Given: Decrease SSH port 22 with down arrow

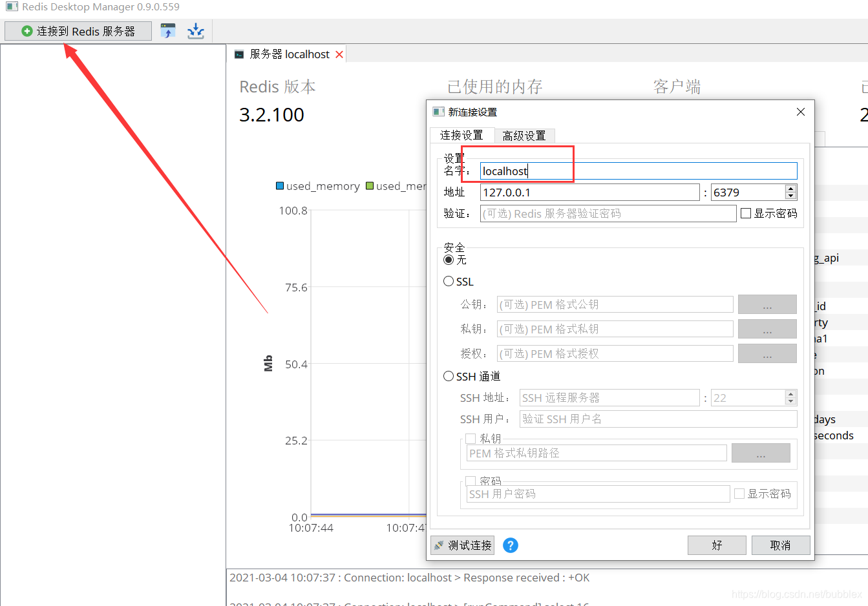Looking at the screenshot, I should coord(791,402).
